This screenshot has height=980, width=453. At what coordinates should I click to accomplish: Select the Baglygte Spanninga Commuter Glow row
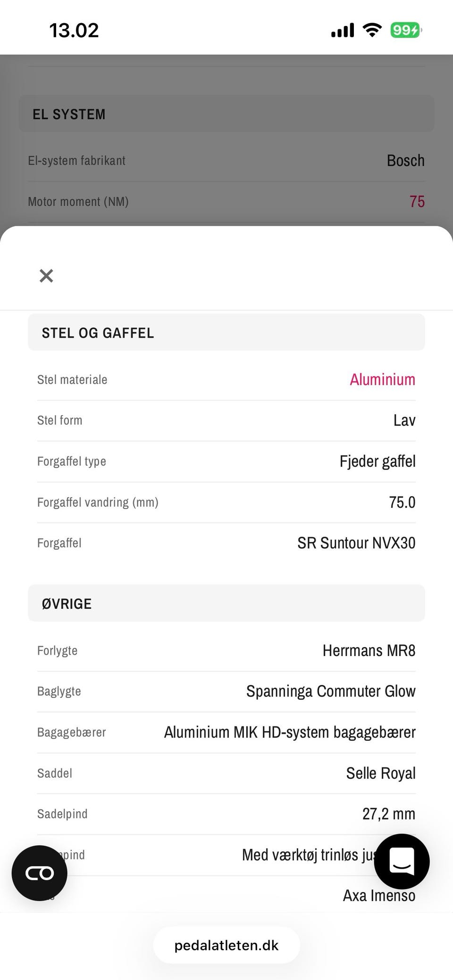pos(226,691)
